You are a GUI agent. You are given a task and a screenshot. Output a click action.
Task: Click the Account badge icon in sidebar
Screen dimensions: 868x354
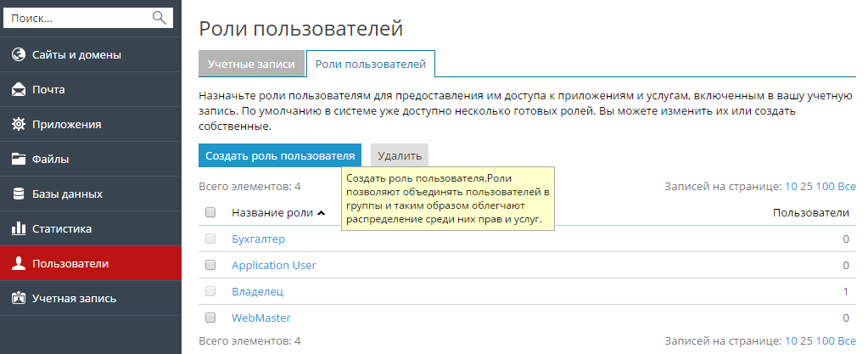(x=18, y=299)
